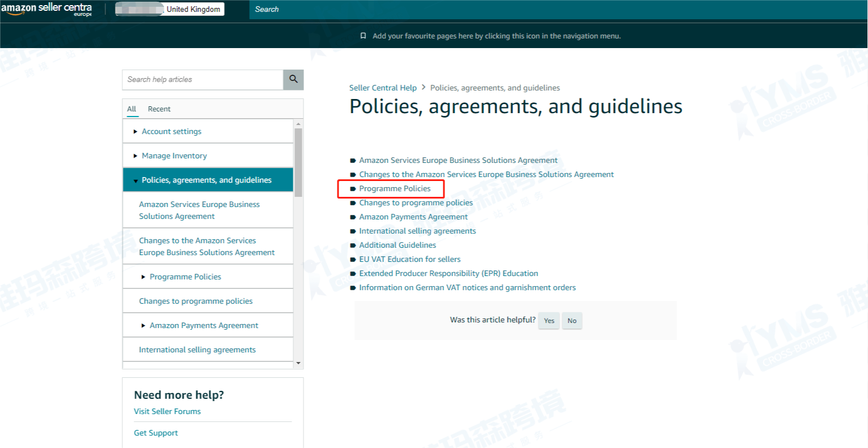Image resolution: width=868 pixels, height=448 pixels.
Task: Click the sidebar scrollbar down arrow
Action: [x=298, y=363]
